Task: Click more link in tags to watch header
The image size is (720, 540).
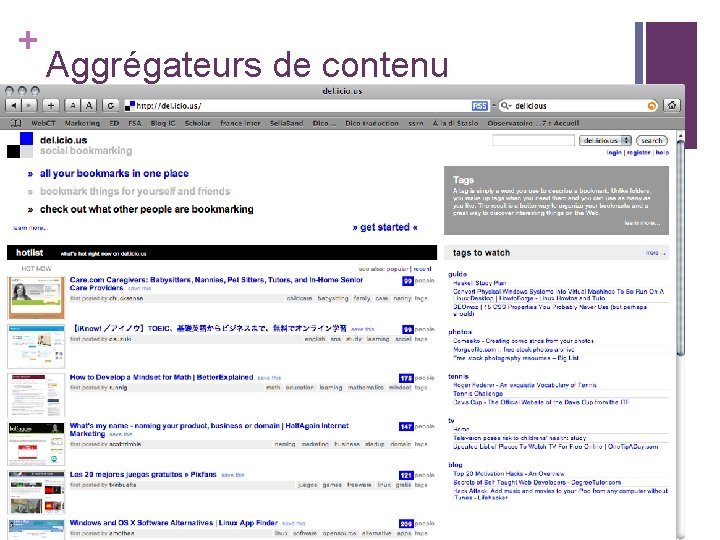Action: [655, 253]
